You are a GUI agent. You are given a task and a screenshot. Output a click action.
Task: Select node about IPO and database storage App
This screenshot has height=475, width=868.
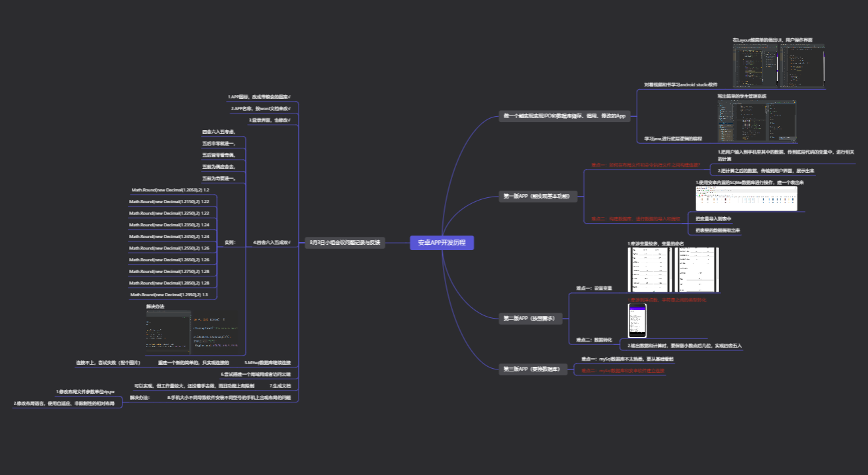(x=565, y=117)
